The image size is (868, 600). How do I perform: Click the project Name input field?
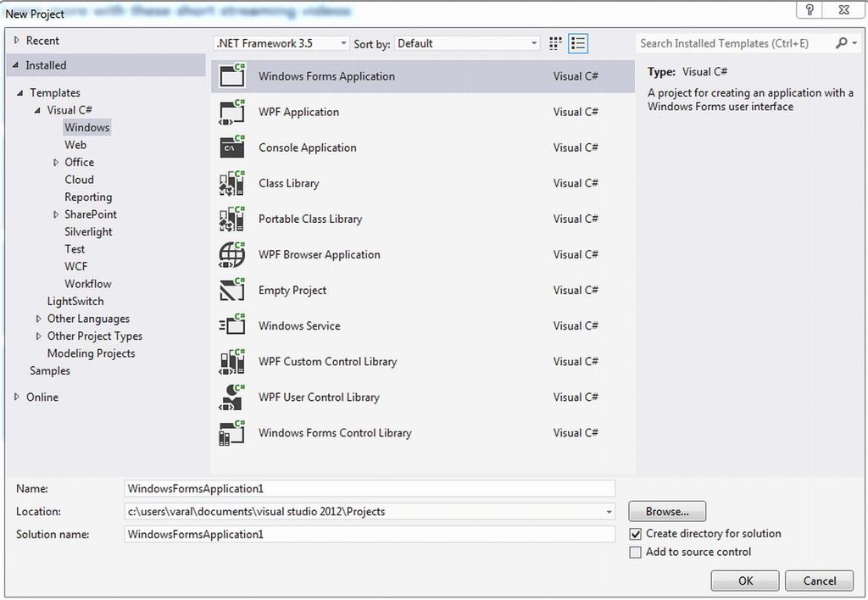(x=370, y=489)
